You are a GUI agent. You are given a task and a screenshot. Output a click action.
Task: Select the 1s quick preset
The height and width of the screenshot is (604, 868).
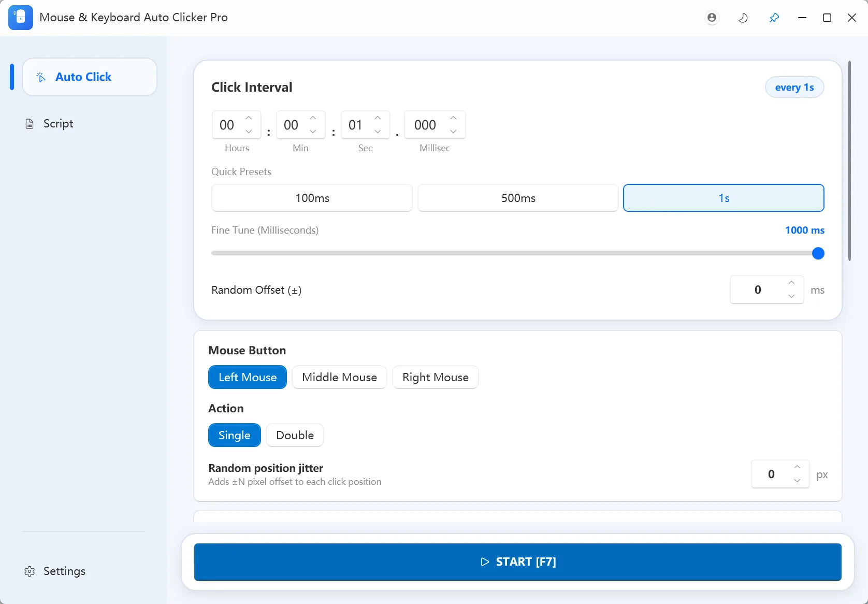(x=724, y=198)
